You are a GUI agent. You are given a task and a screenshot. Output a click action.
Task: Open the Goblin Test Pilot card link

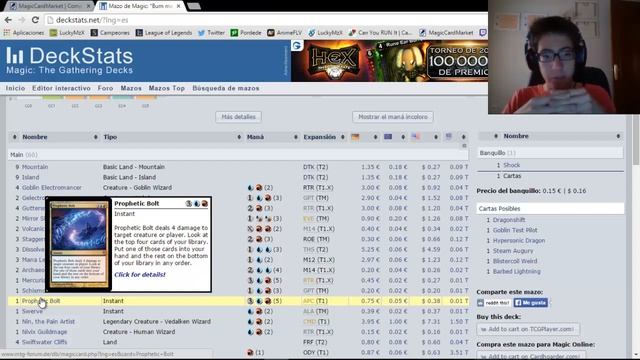(x=515, y=230)
